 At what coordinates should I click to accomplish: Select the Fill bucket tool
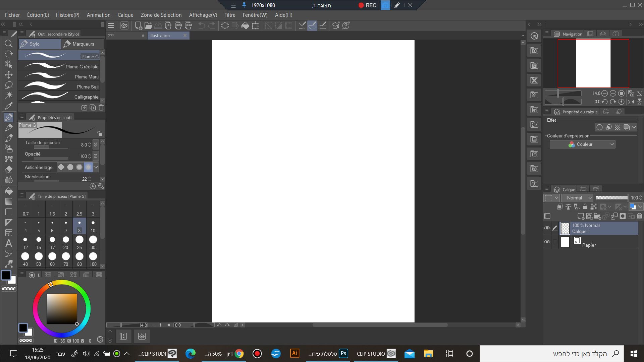[9, 191]
